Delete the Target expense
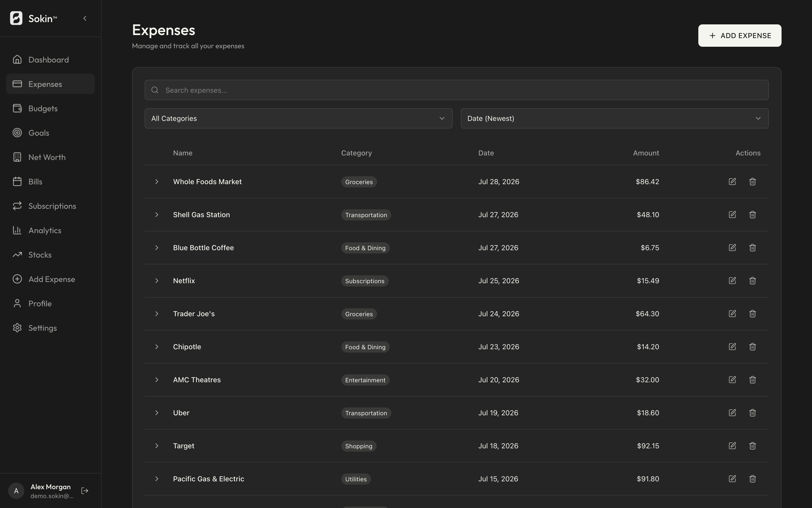 coord(753,446)
